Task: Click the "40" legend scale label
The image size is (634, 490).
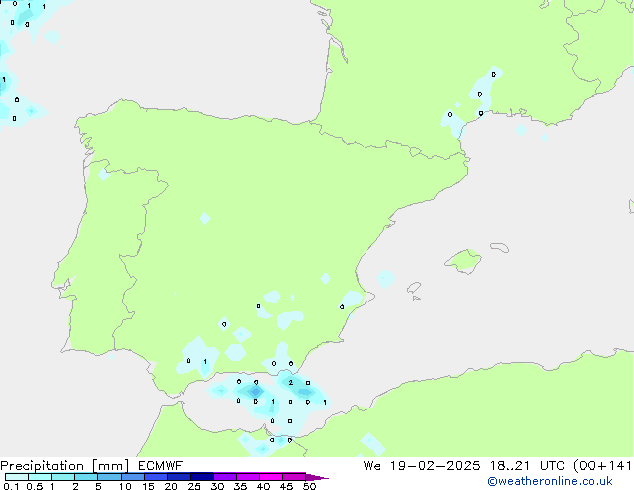Action: click(263, 486)
